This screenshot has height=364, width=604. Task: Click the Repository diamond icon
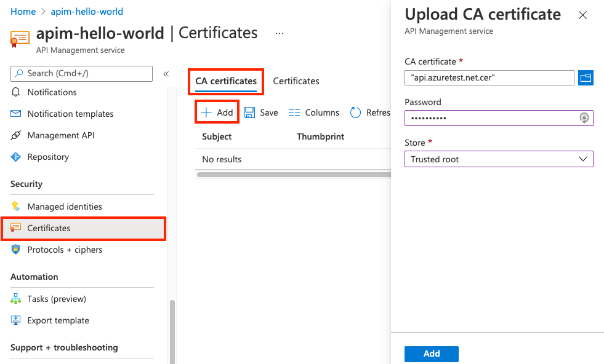tap(16, 157)
